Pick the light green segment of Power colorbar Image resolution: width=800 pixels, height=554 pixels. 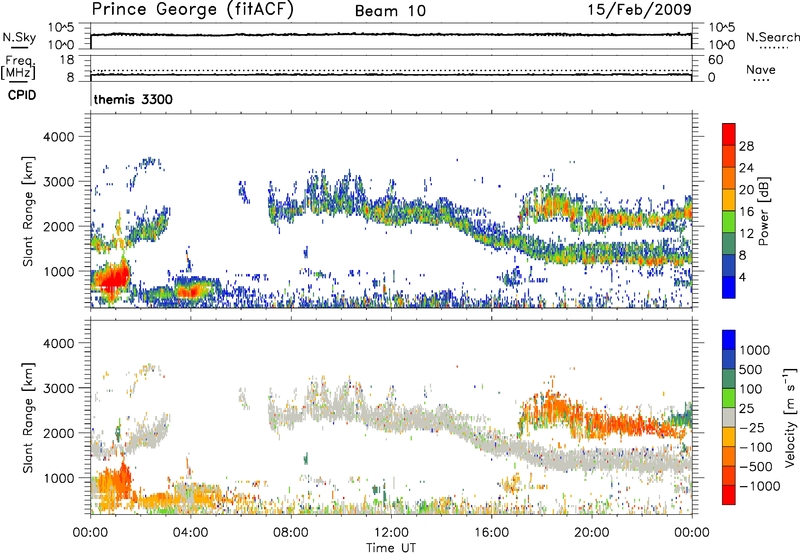coord(729,222)
